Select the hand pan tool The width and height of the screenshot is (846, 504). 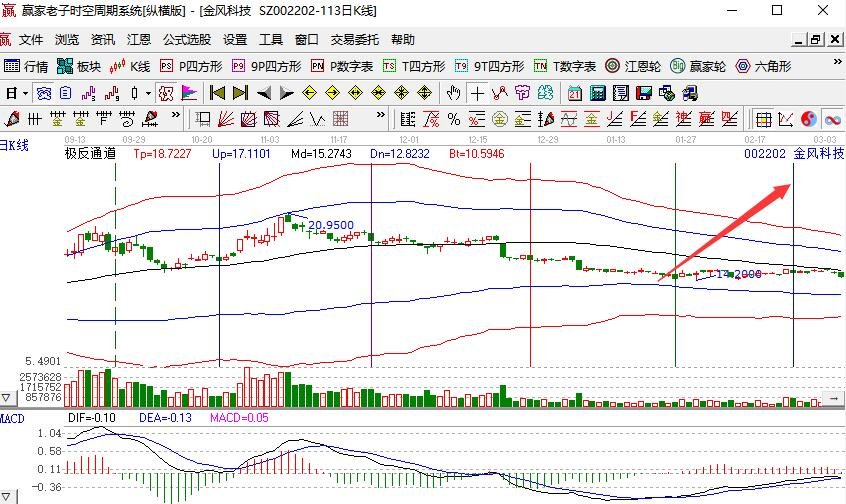point(453,93)
